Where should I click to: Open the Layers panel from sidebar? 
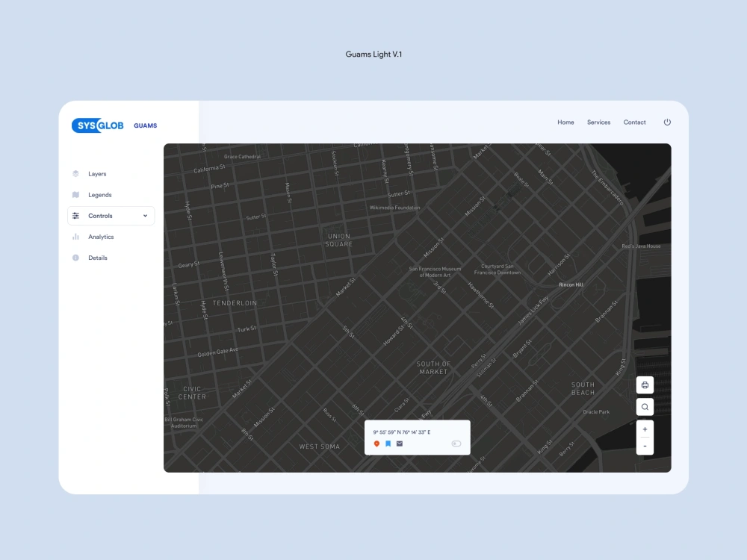[x=97, y=174]
